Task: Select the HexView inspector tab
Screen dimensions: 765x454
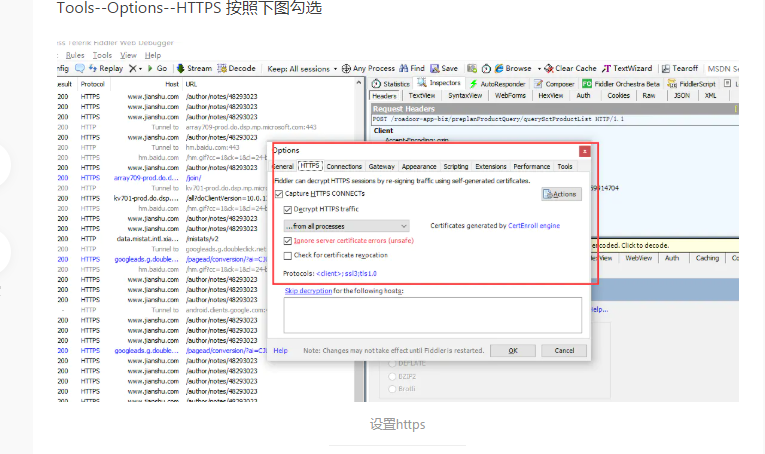Action: coord(551,96)
